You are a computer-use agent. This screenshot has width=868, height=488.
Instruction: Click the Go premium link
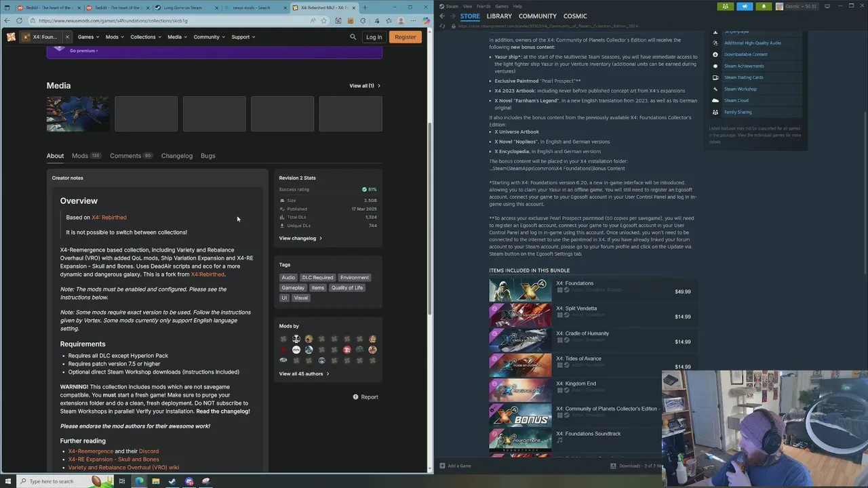coord(83,50)
